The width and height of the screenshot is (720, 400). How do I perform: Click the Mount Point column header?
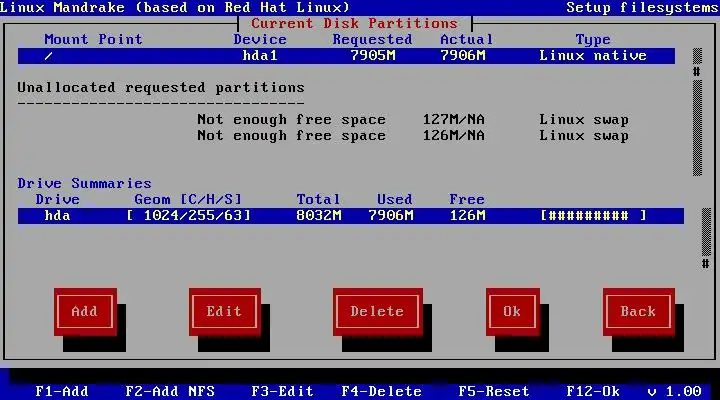[x=93, y=39]
